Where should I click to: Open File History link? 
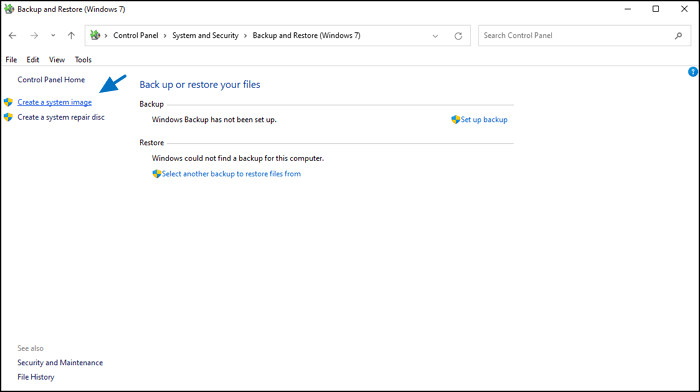[x=36, y=377]
